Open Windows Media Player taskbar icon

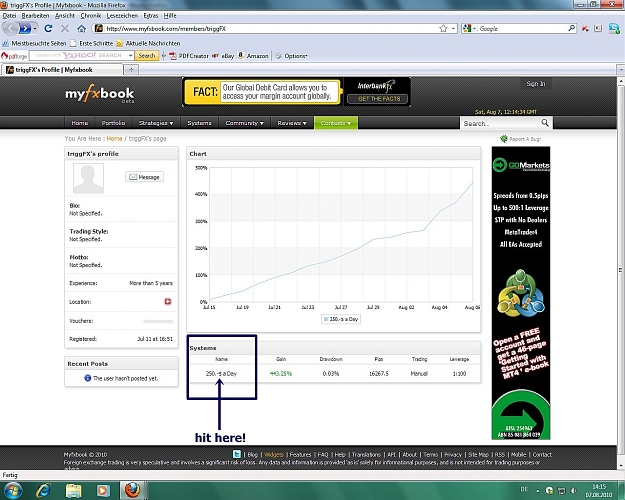[x=102, y=490]
